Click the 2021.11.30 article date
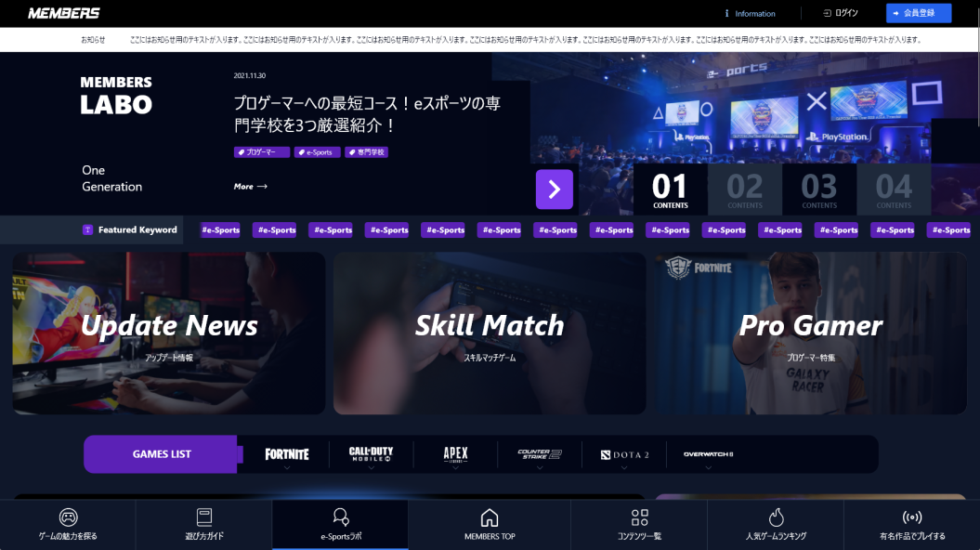 249,75
